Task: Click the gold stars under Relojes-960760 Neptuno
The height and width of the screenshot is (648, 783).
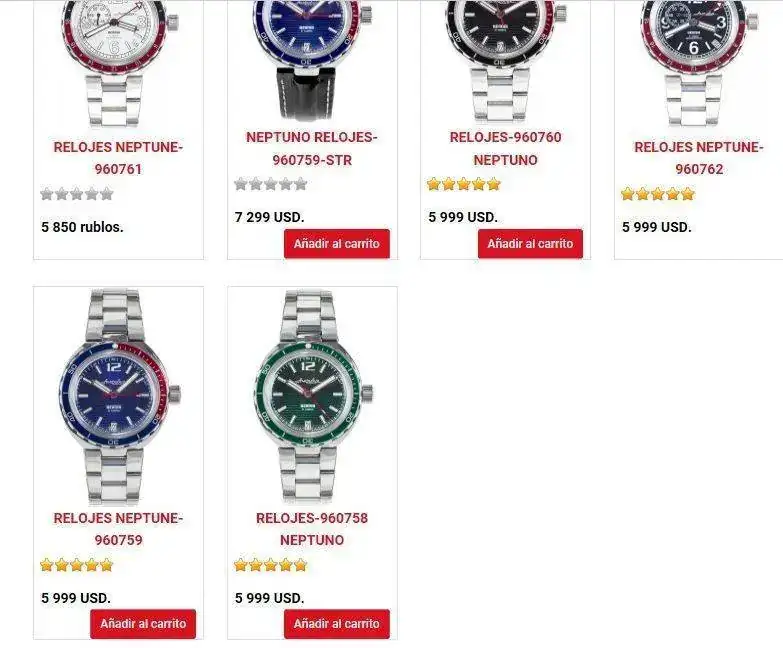Action: tap(464, 184)
